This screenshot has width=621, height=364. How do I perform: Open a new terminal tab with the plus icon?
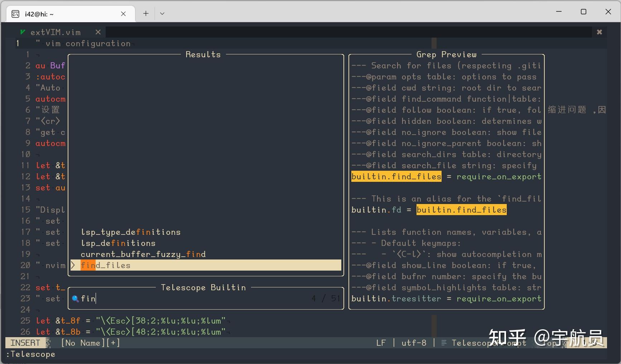145,13
